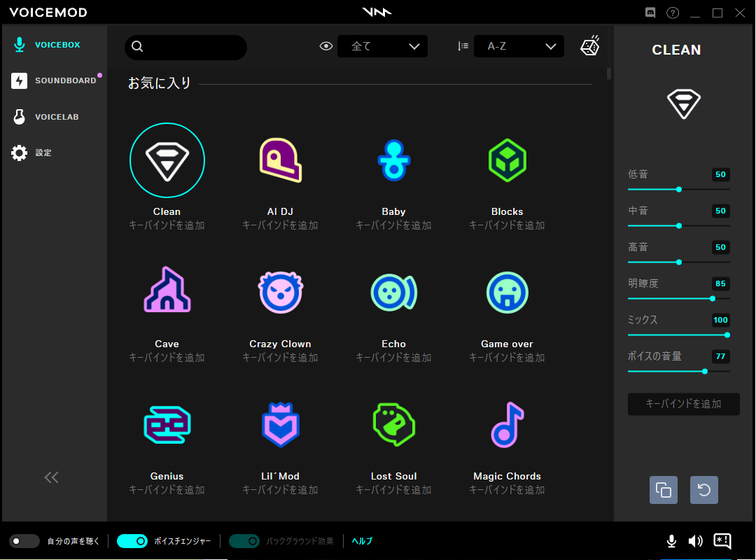Click the Crazy Clown label text

point(280,344)
